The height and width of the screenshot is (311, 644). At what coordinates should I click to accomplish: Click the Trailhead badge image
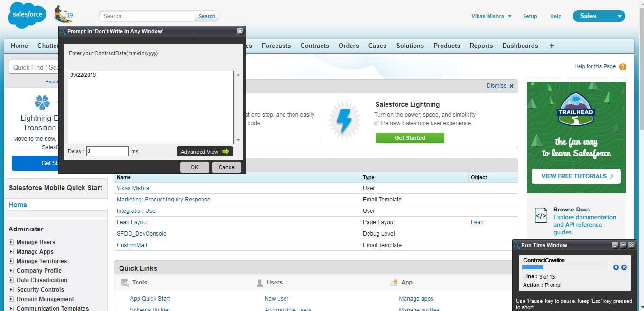(576, 109)
